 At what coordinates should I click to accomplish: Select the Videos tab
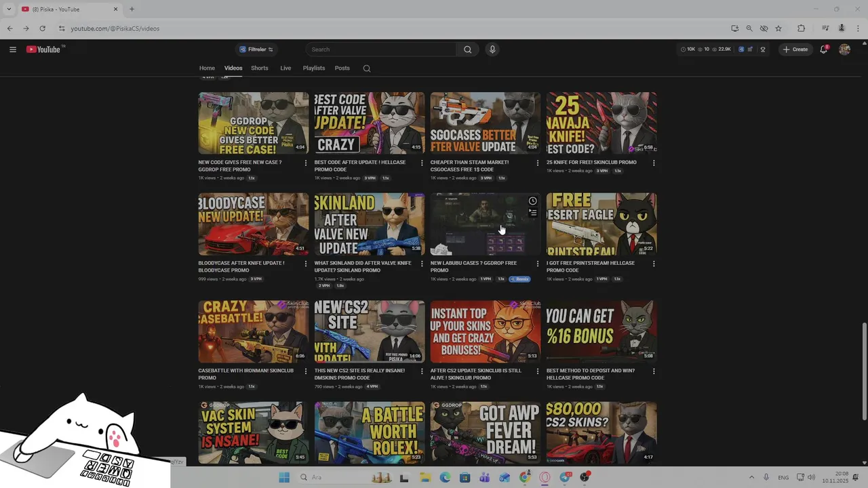tap(233, 68)
